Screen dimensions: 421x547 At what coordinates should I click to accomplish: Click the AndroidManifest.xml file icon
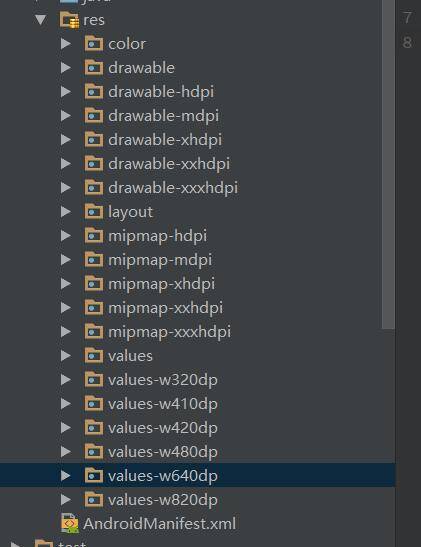[70, 523]
